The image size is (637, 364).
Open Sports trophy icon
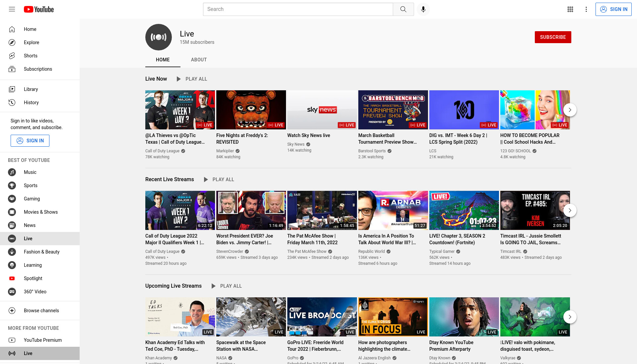(12, 185)
